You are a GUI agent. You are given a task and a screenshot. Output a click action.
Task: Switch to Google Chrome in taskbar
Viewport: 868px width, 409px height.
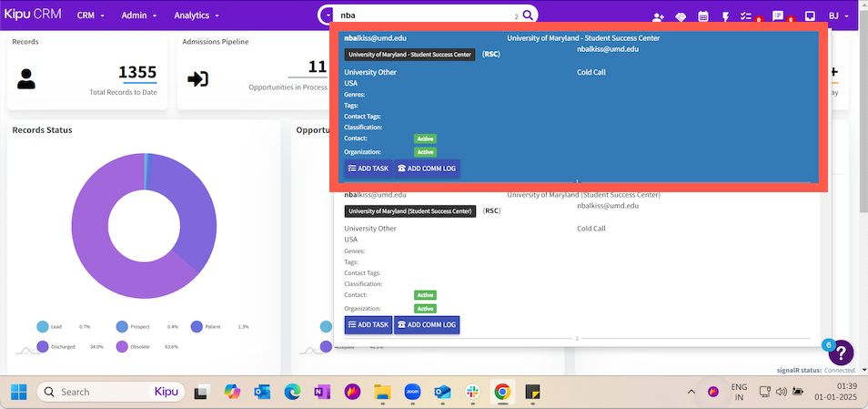coord(502,392)
